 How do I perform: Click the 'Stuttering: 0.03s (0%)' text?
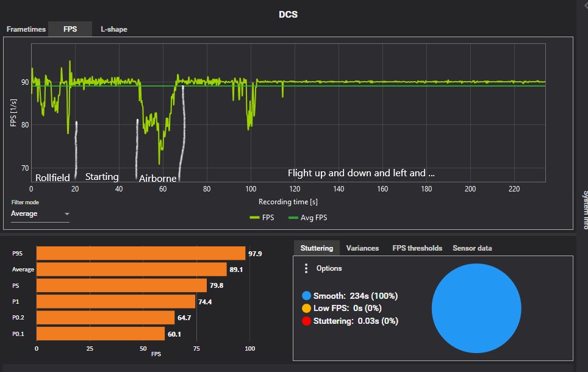point(356,321)
